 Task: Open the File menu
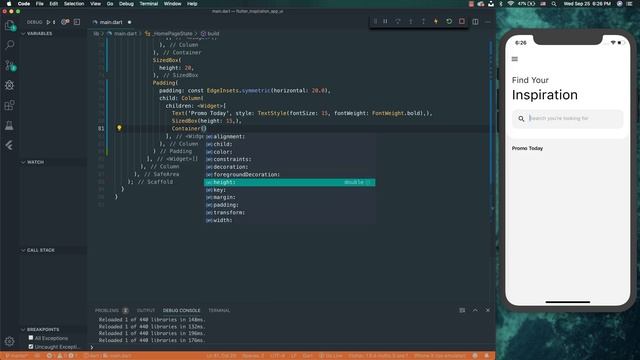40,4
